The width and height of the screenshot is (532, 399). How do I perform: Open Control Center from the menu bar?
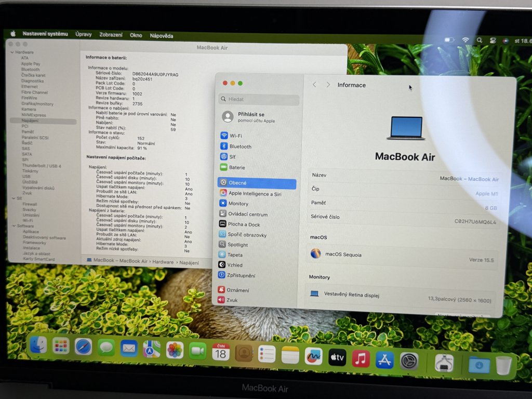(x=493, y=41)
